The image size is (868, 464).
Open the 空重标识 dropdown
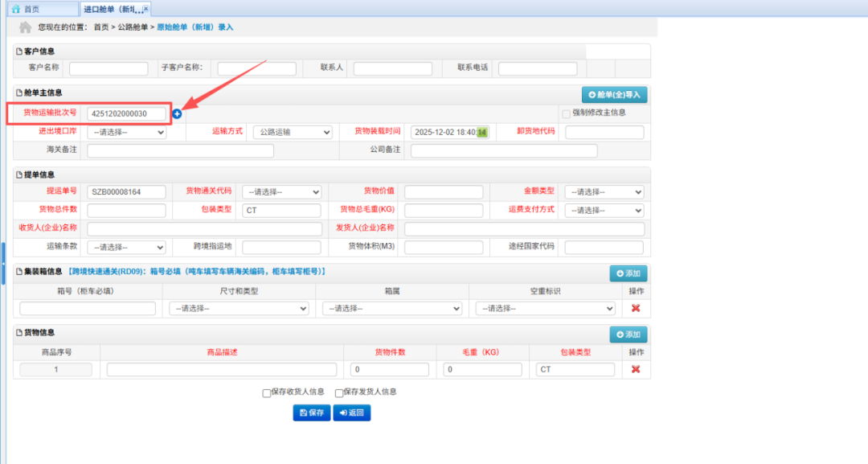[x=545, y=309]
